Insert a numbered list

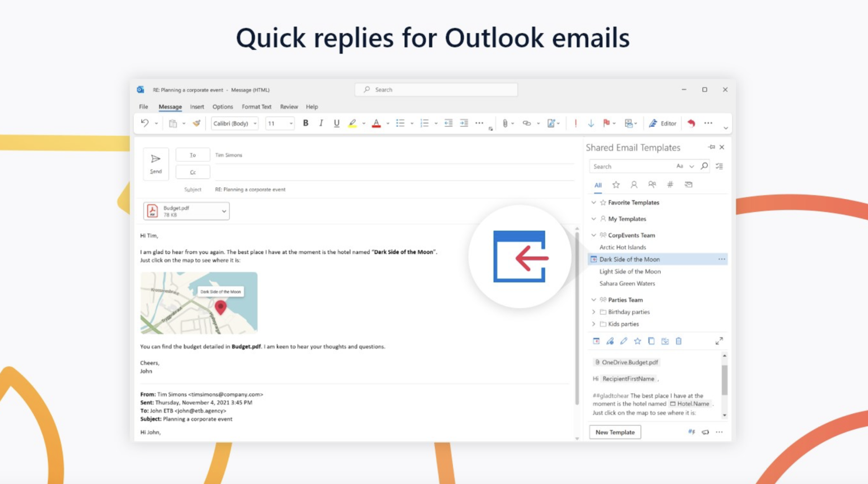424,123
